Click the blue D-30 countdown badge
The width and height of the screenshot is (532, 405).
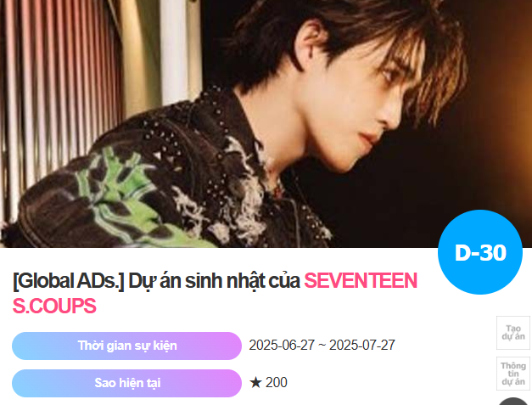tap(480, 252)
